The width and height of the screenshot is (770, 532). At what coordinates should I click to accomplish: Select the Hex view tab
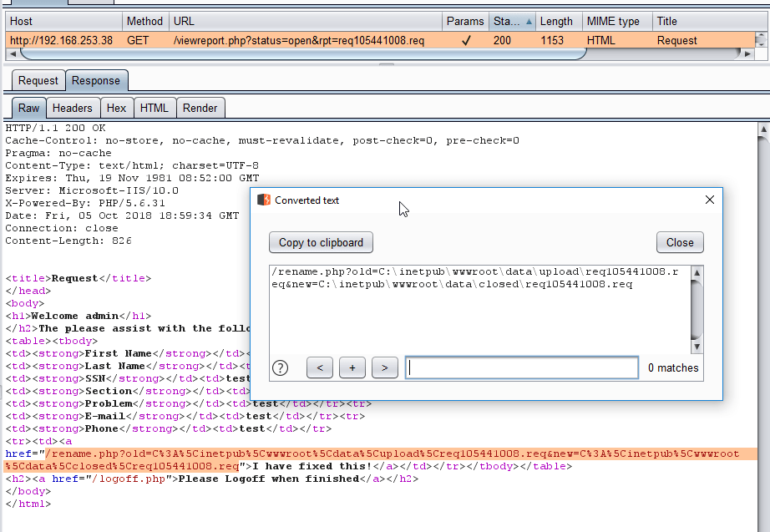117,108
